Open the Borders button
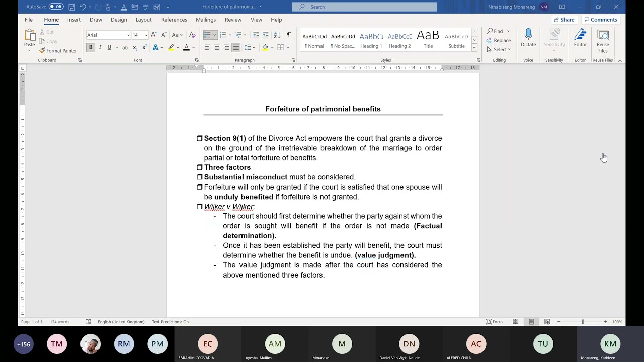Viewport: 644px width, 362px height. (x=281, y=47)
